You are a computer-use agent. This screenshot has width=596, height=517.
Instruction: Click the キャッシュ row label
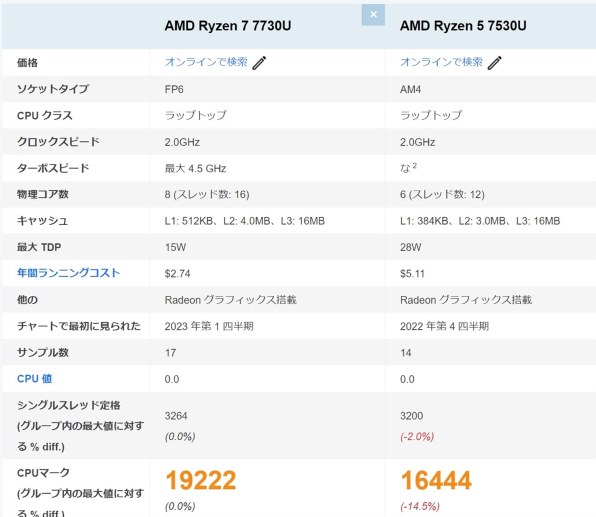tap(42, 220)
